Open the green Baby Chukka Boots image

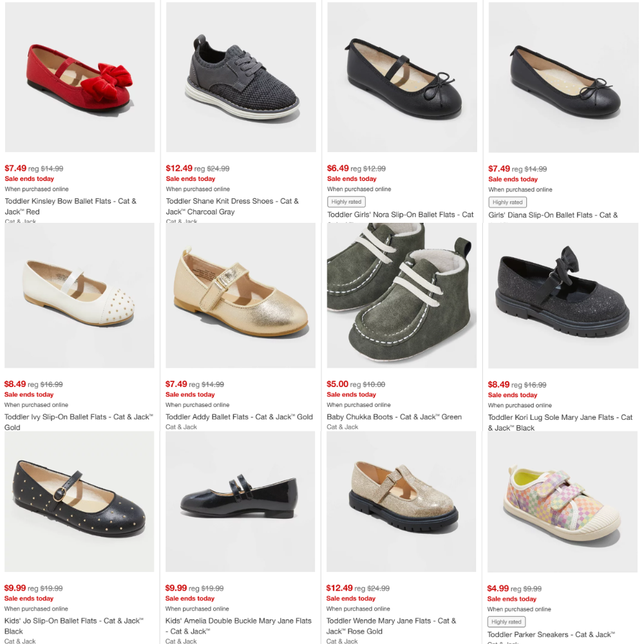coord(402,296)
